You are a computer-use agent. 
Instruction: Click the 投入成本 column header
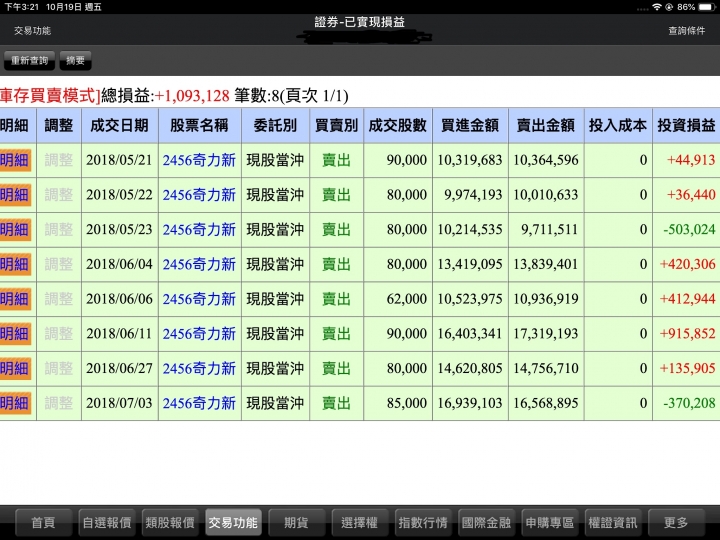tap(618, 125)
